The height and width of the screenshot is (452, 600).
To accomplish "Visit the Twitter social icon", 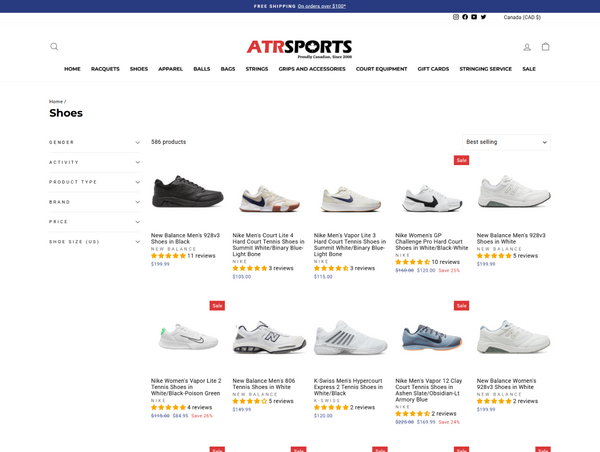I will [483, 17].
